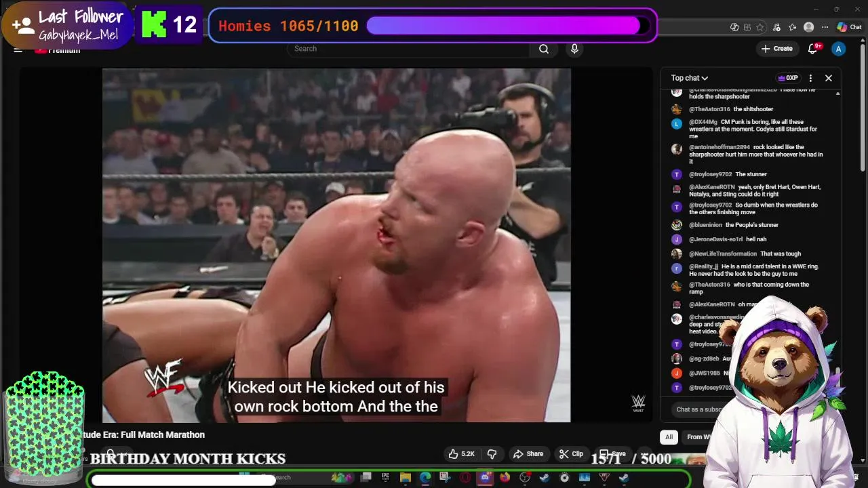This screenshot has height=488, width=868.
Task: Open Microsoft Edge taskbar icon
Action: pyautogui.click(x=425, y=478)
